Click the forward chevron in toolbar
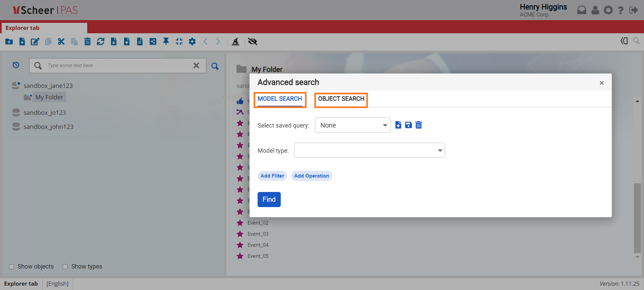This screenshot has height=290, width=644. tap(218, 42)
